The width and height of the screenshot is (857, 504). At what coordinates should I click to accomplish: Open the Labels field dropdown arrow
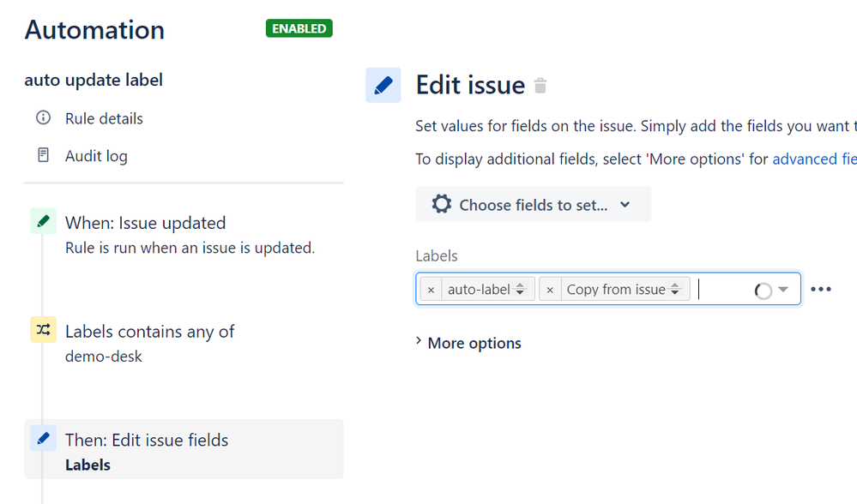783,289
